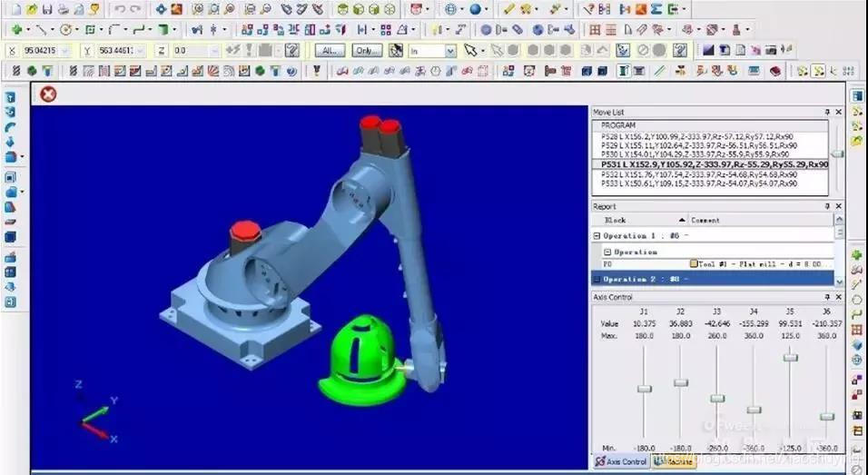The height and width of the screenshot is (475, 868).
Task: Click the Undo arrow icon
Action: point(121,9)
